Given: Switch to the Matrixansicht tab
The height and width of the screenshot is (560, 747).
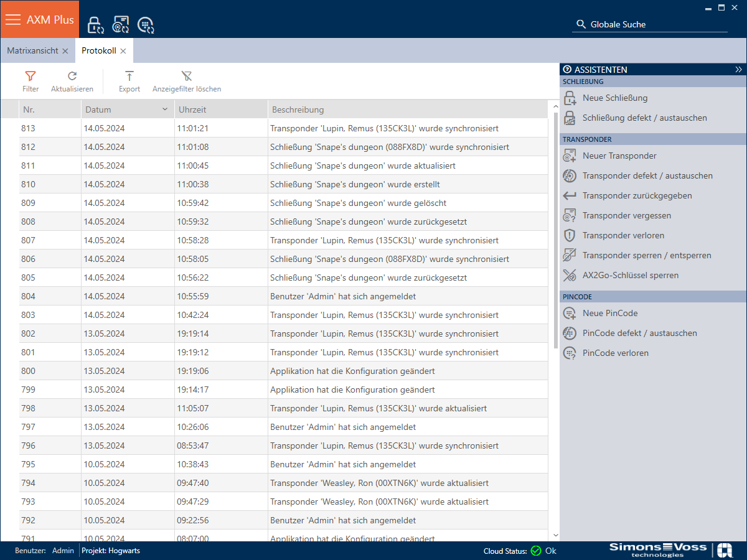Looking at the screenshot, I should click(32, 50).
